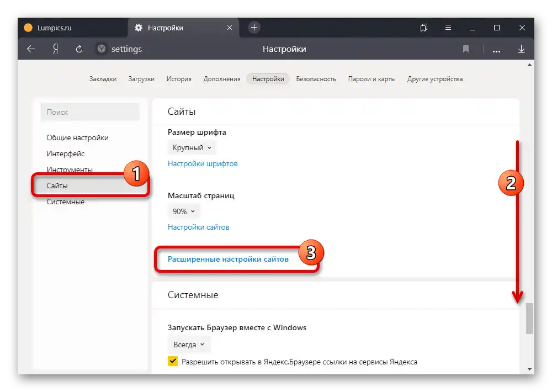Open the "Крупный" font size dropdown
552x392 pixels.
click(191, 147)
